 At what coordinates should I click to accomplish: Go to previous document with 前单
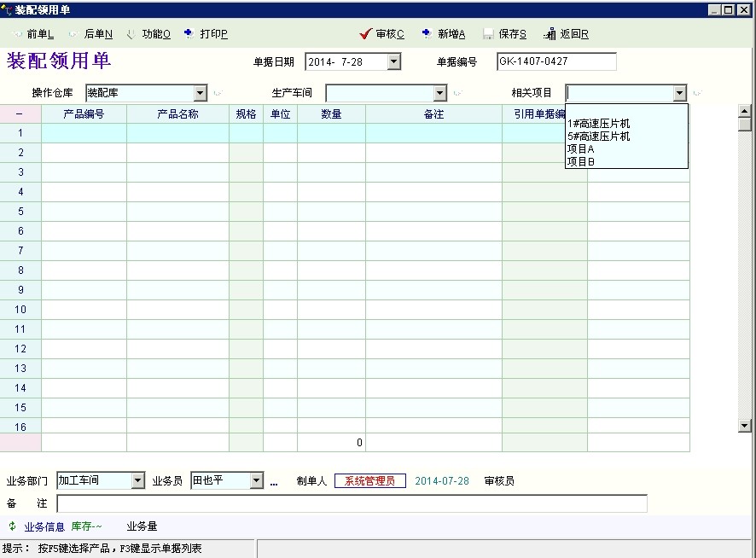point(32,34)
